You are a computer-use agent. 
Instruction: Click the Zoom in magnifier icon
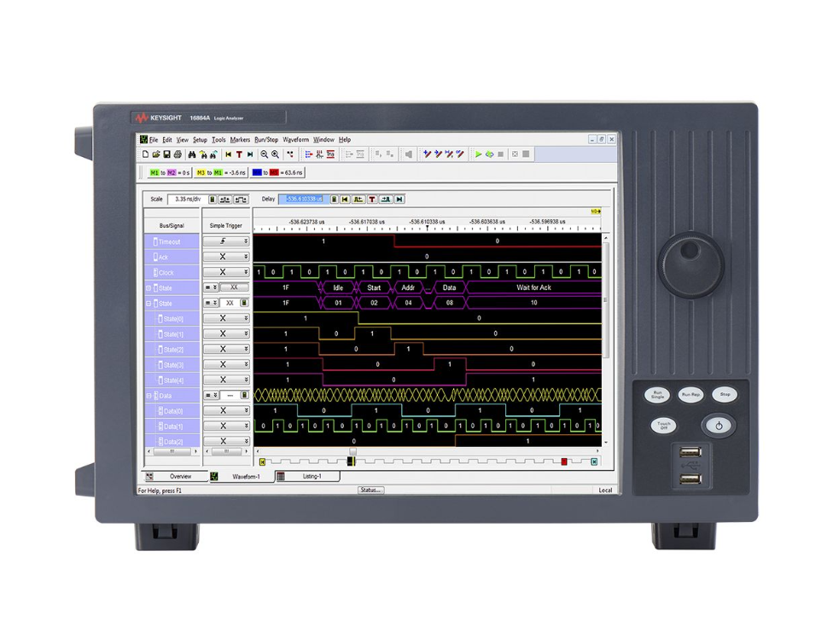tap(276, 154)
